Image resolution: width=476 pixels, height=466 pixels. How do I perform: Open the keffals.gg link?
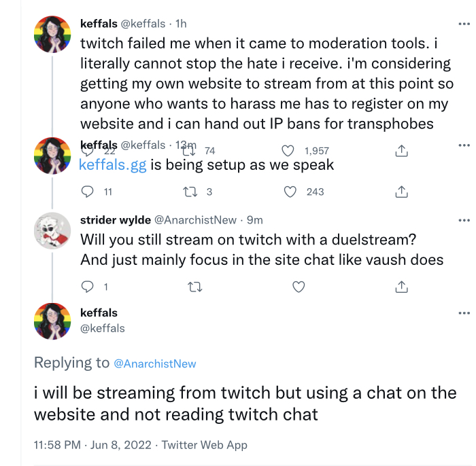(113, 165)
